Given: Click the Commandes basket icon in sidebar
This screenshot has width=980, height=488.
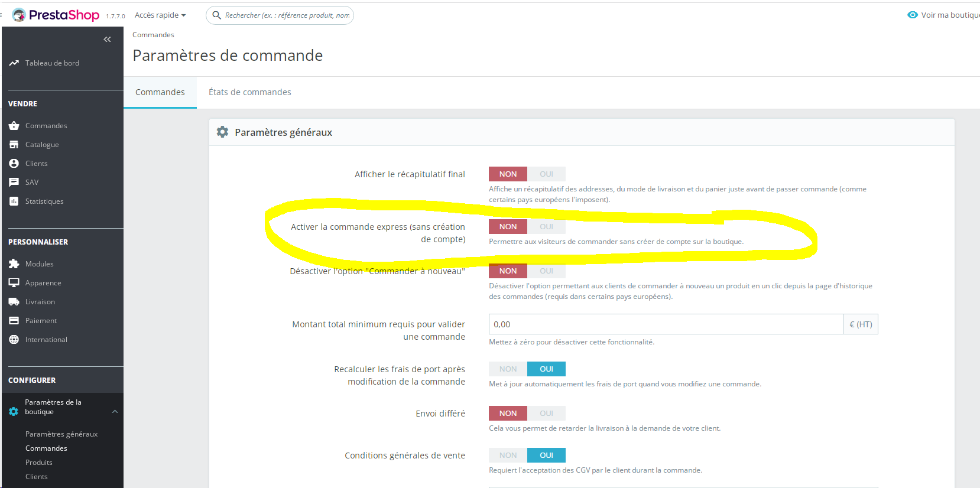Looking at the screenshot, I should tap(14, 126).
